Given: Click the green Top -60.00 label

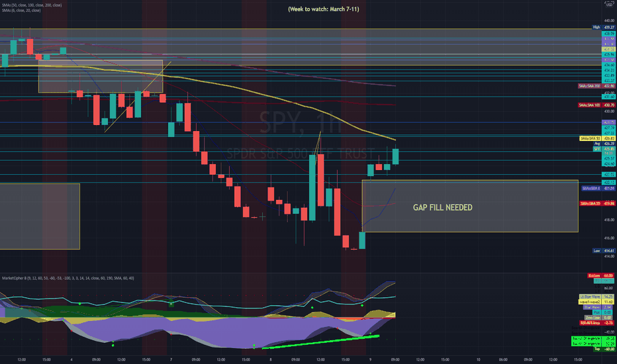Looking at the screenshot, I should click(604, 349).
